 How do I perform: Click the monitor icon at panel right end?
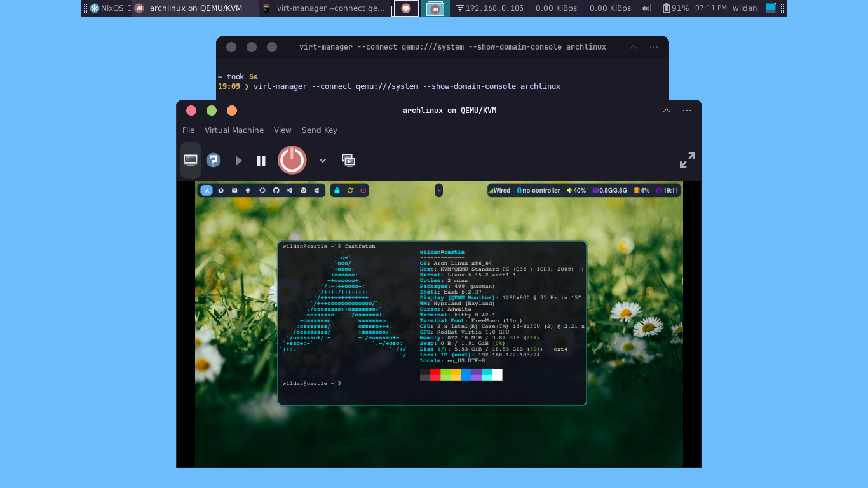click(771, 8)
